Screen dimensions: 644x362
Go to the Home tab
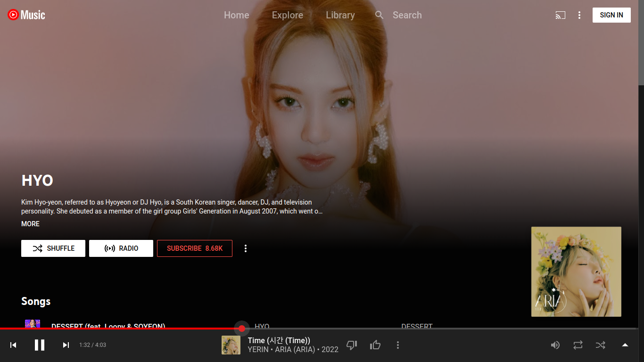236,15
